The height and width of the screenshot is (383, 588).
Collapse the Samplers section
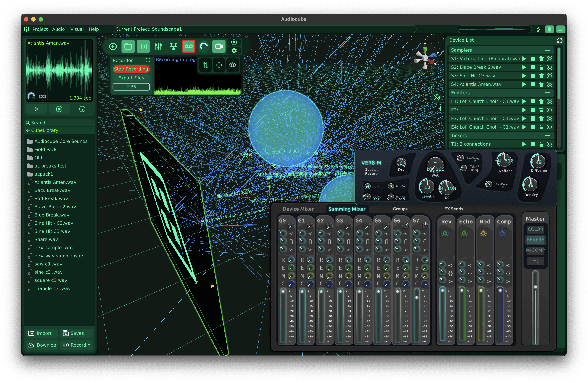(x=548, y=50)
